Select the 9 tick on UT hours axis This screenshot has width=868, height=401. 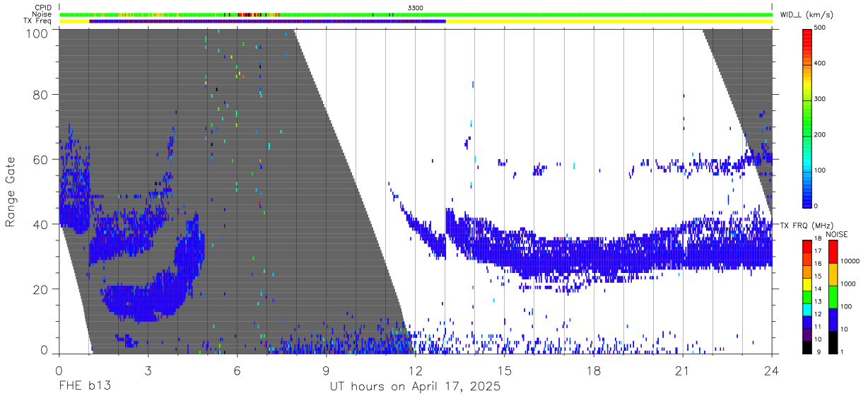(x=326, y=371)
